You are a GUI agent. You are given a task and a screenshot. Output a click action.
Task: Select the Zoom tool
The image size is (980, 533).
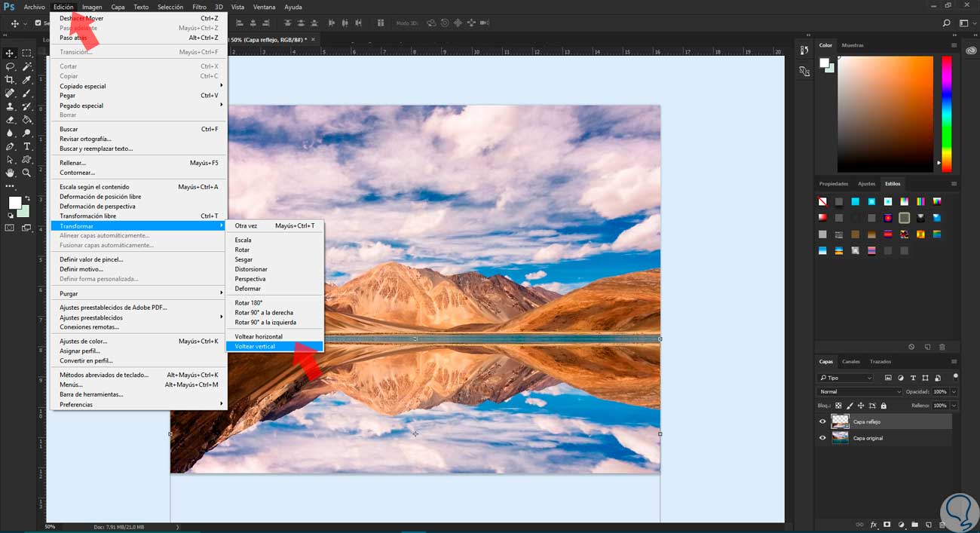click(x=26, y=173)
